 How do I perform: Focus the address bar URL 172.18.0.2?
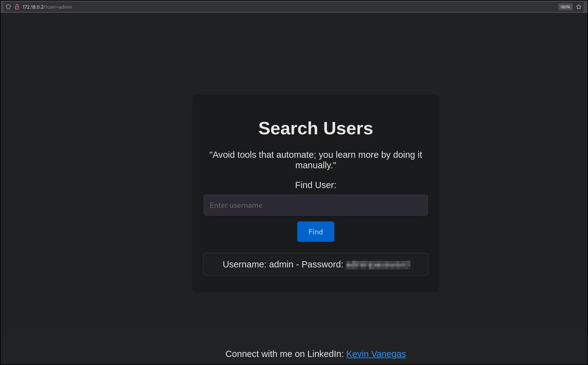pyautogui.click(x=33, y=7)
